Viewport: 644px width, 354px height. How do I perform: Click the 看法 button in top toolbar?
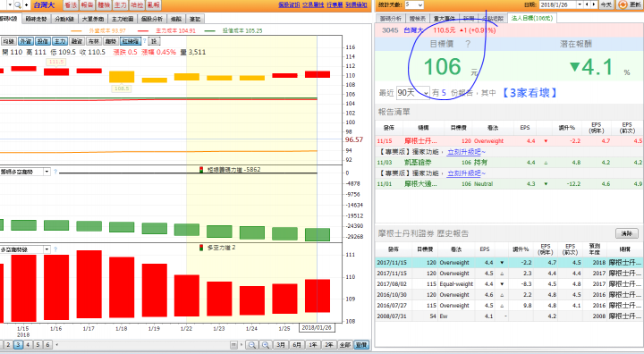71,5
